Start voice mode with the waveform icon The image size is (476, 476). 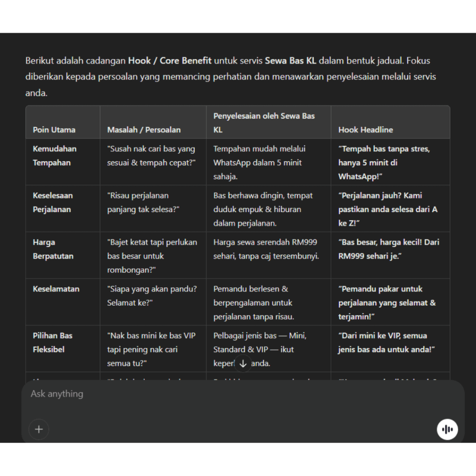pos(447,429)
